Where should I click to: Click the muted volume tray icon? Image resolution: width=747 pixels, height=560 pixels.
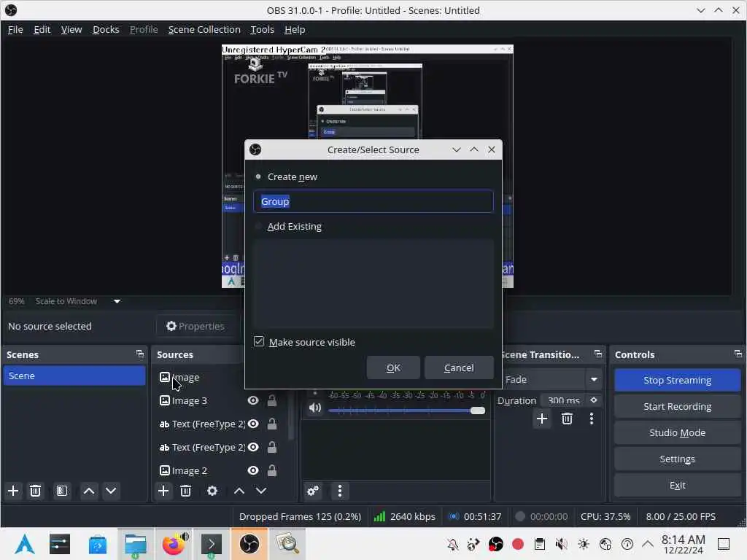pos(562,544)
